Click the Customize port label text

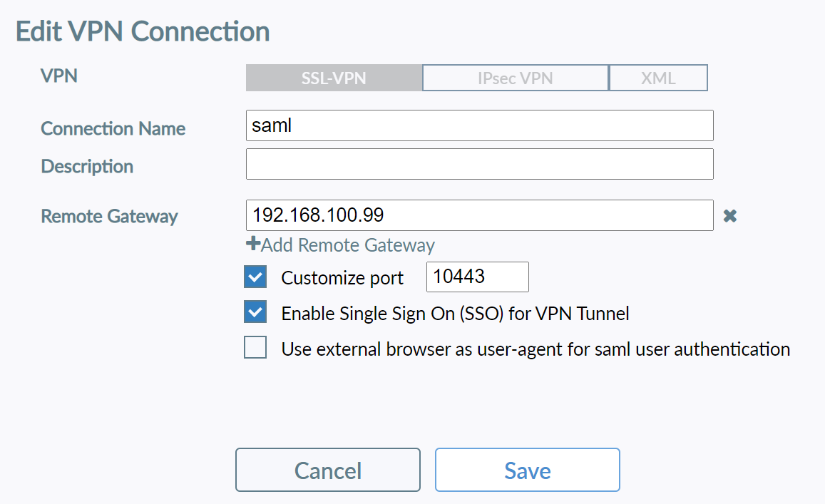pos(342,278)
